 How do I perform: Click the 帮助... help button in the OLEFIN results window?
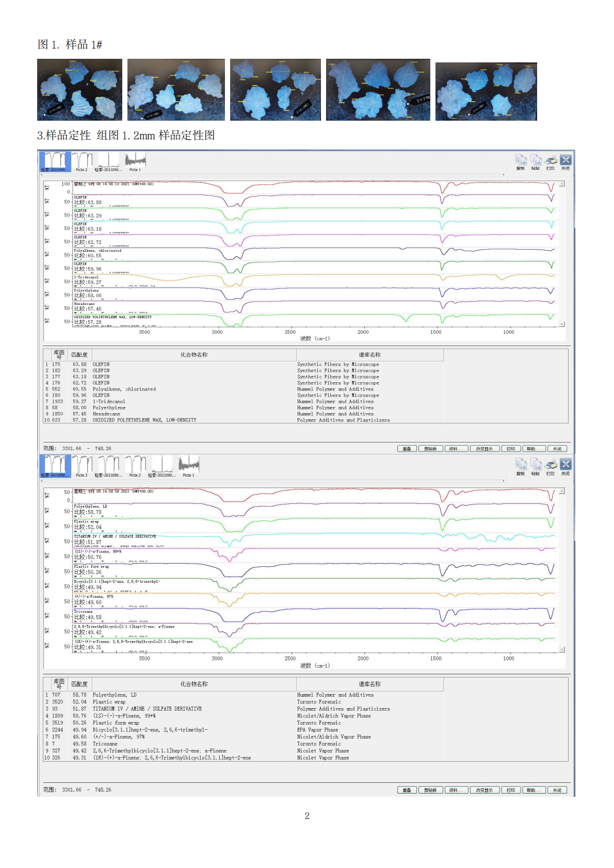(x=534, y=449)
